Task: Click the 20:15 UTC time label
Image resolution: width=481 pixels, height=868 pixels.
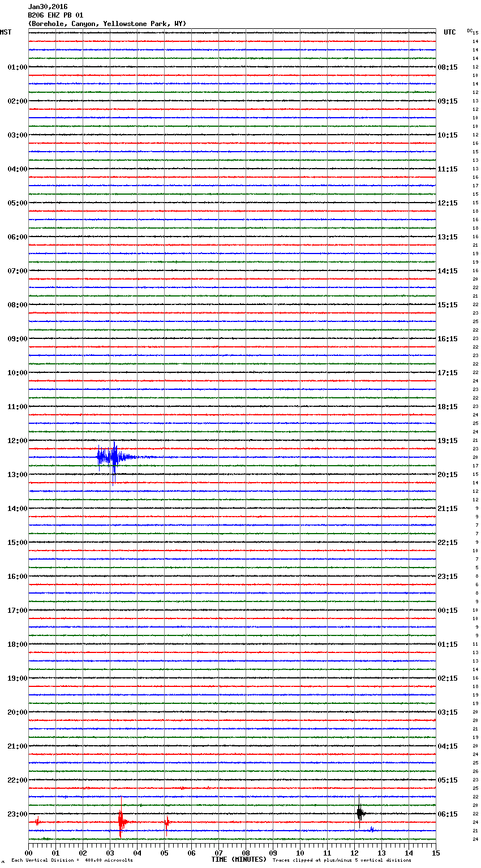Action: point(448,475)
